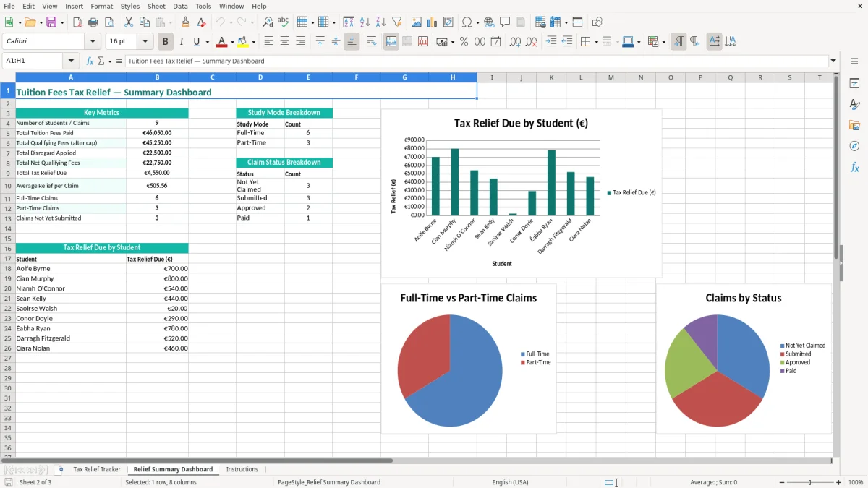Toggle Bold formatting
The width and height of the screenshot is (868, 488).
(x=165, y=42)
